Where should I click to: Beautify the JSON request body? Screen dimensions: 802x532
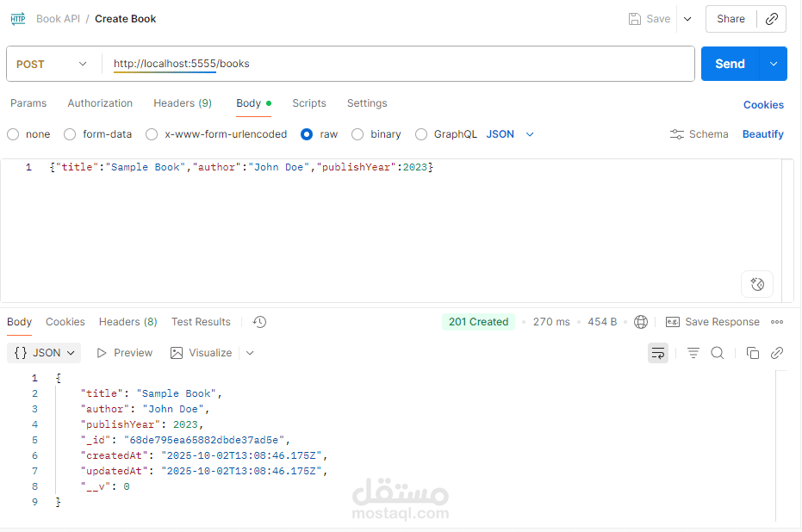[764, 134]
